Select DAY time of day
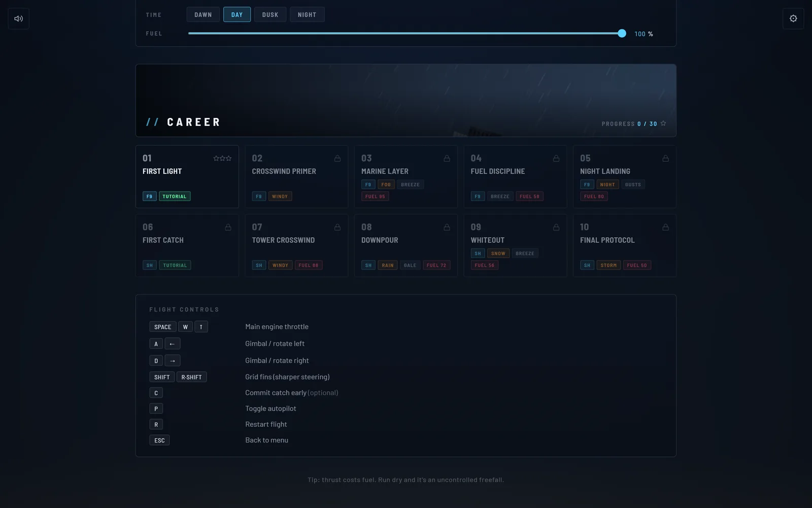This screenshot has height=508, width=812. tap(237, 15)
